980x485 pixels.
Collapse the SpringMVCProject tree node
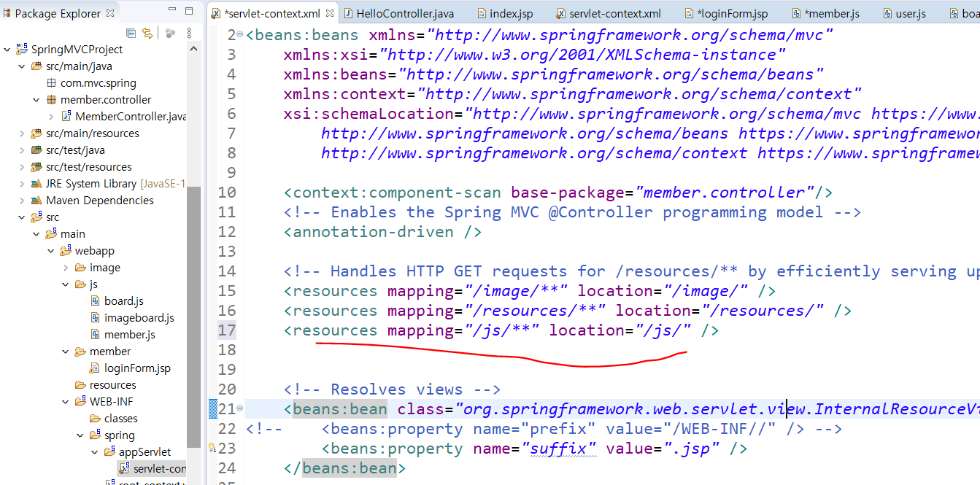pyautogui.click(x=7, y=50)
